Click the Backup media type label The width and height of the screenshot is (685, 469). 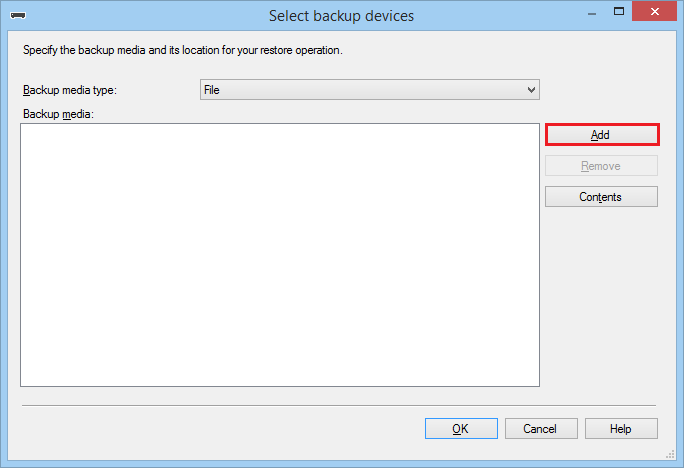[70, 90]
